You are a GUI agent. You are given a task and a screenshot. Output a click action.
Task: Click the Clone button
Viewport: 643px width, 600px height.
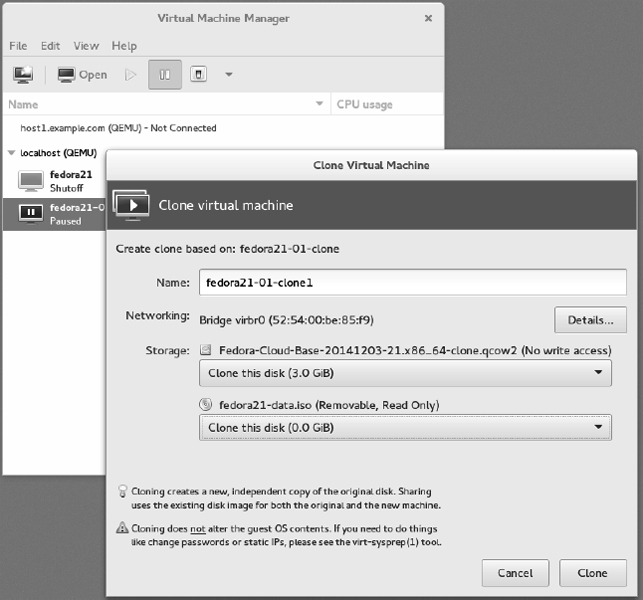tap(593, 573)
